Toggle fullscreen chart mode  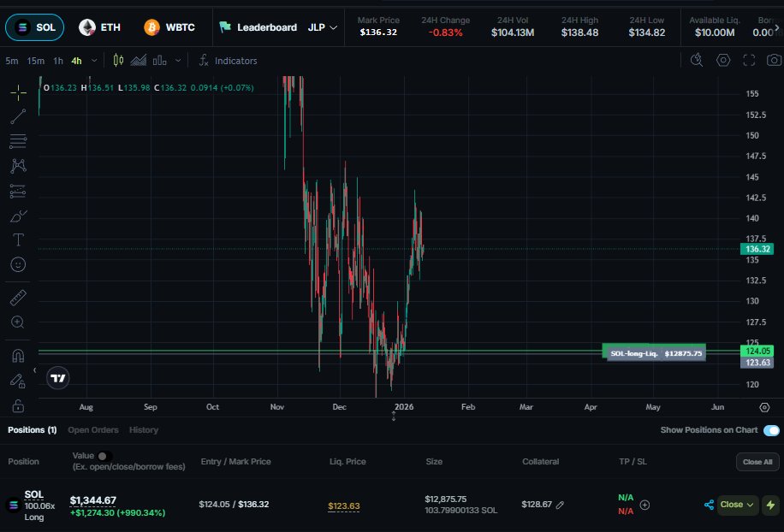click(748, 60)
